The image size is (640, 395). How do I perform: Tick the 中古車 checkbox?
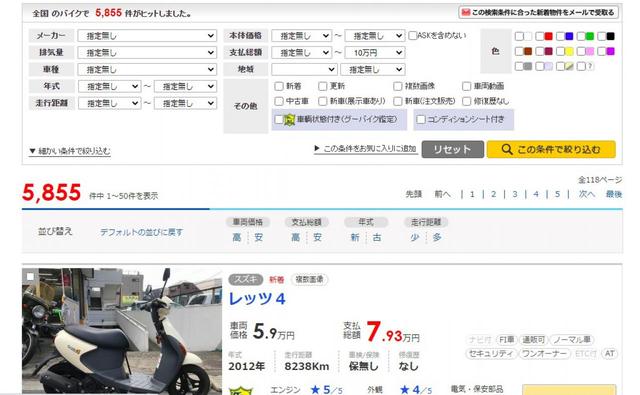point(279,101)
